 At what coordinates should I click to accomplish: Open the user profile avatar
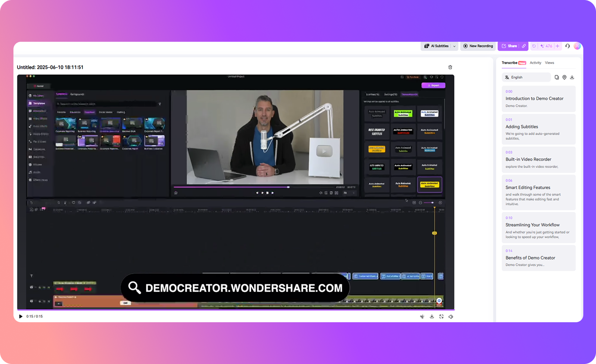(x=577, y=46)
